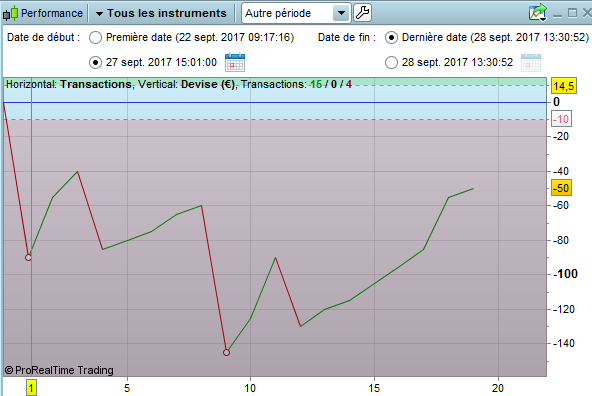Select 27 sept. 2017 15:01:00 radio button
The height and width of the screenshot is (396, 592).
pos(95,62)
